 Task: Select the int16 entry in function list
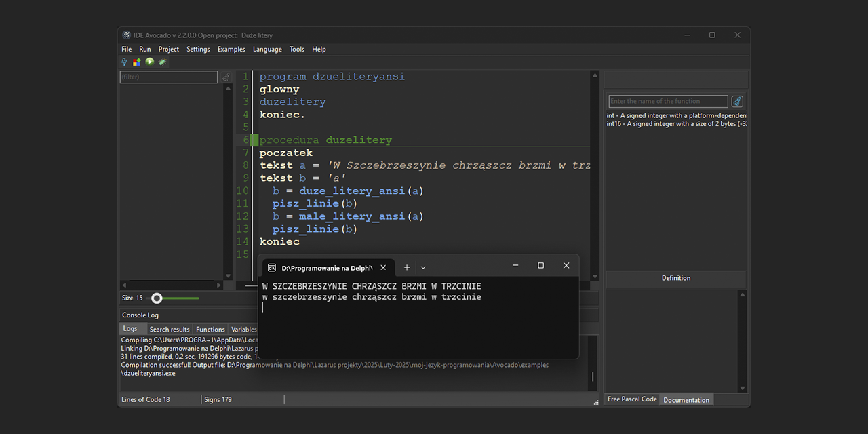tap(677, 124)
